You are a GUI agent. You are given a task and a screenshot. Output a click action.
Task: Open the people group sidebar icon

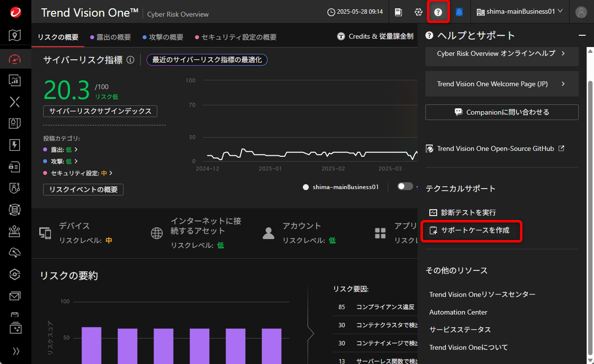click(15, 231)
